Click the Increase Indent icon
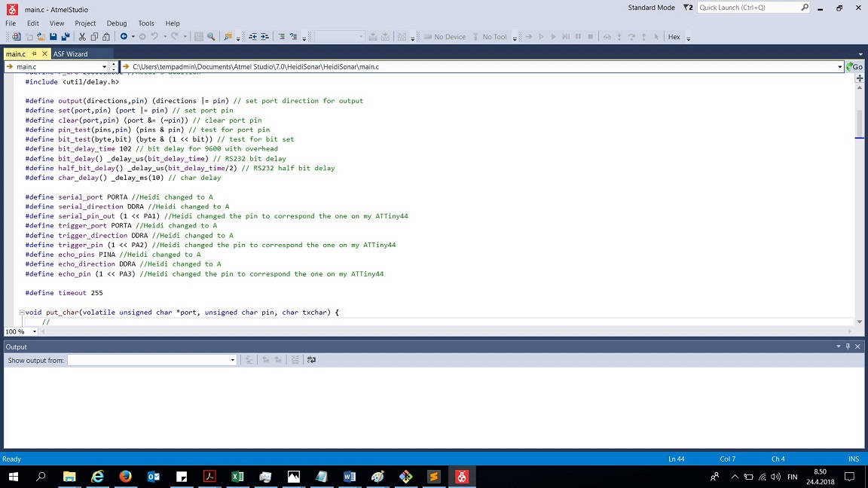868x488 pixels. 264,36
